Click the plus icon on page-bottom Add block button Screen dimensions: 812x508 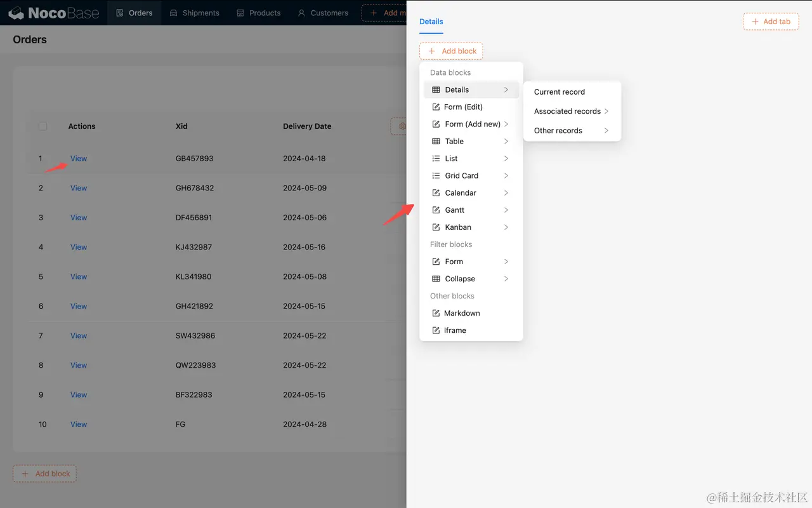coord(25,474)
